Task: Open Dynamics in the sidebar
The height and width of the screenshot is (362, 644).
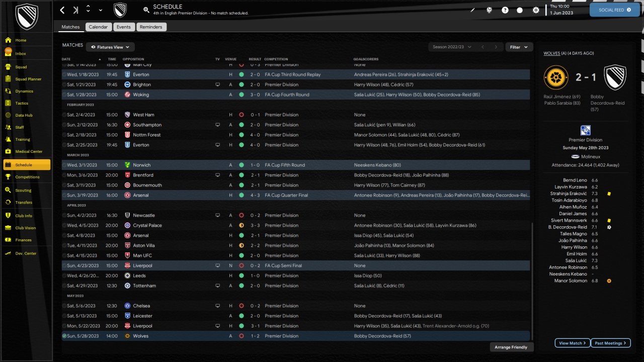Action: pos(27,91)
